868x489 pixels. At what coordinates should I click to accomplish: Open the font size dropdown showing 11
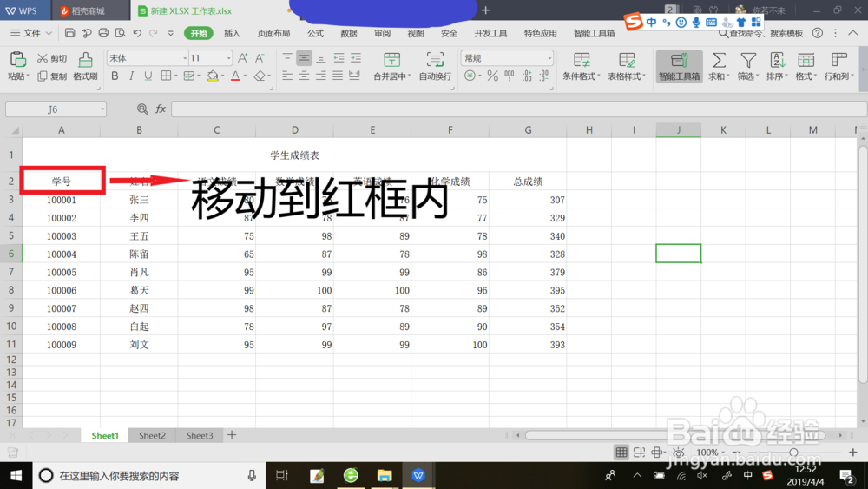pos(228,58)
